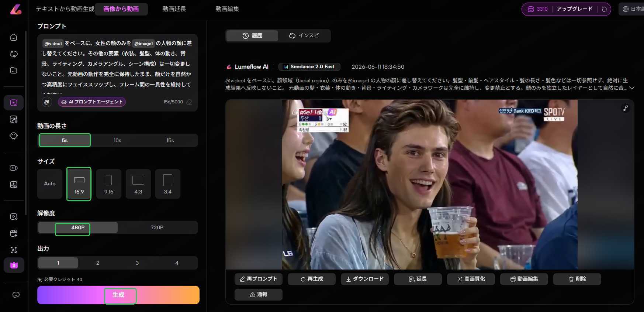The height and width of the screenshot is (312, 644).
Task: Set output count to 4
Action: pyautogui.click(x=177, y=263)
